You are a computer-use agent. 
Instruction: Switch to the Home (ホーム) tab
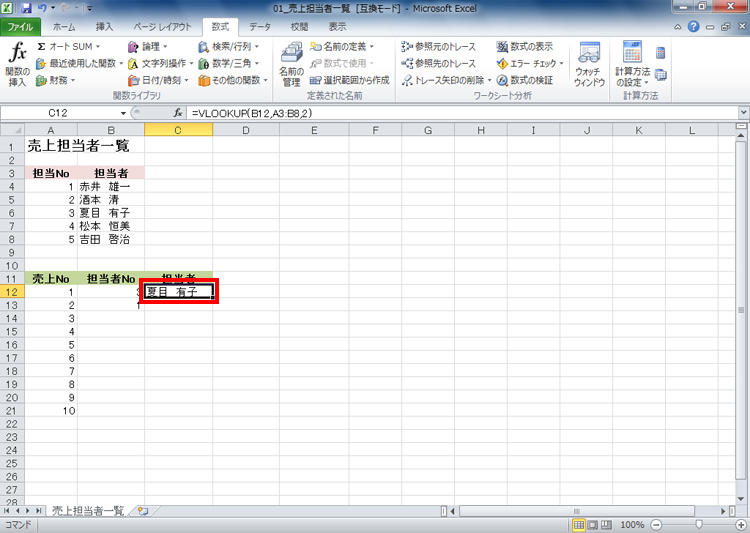pyautogui.click(x=64, y=27)
